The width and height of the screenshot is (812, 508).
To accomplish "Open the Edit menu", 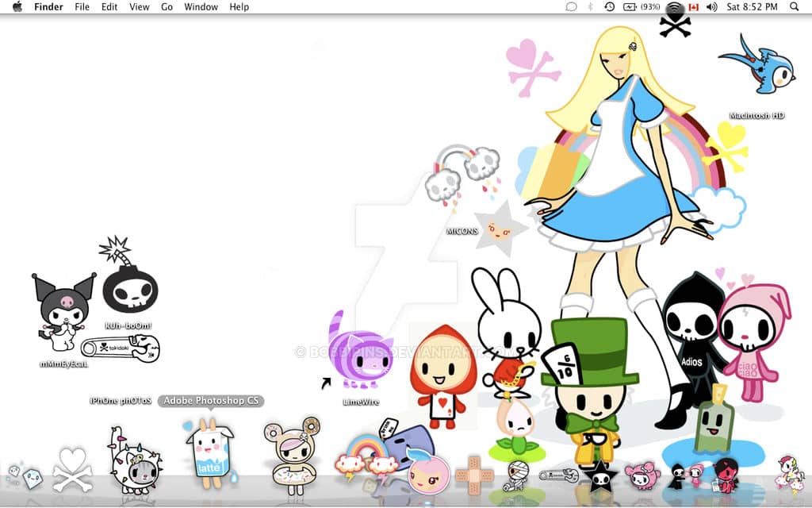I will click(x=109, y=6).
